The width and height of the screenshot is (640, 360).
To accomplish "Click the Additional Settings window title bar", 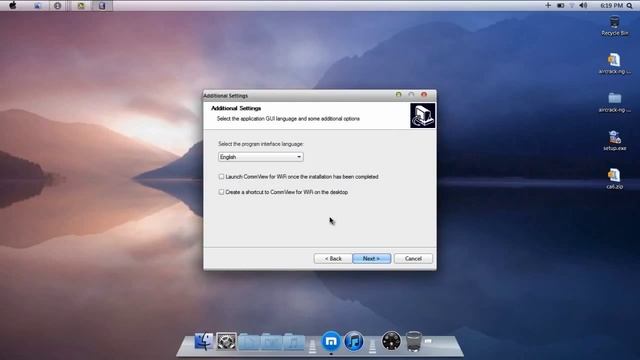I will [320, 96].
